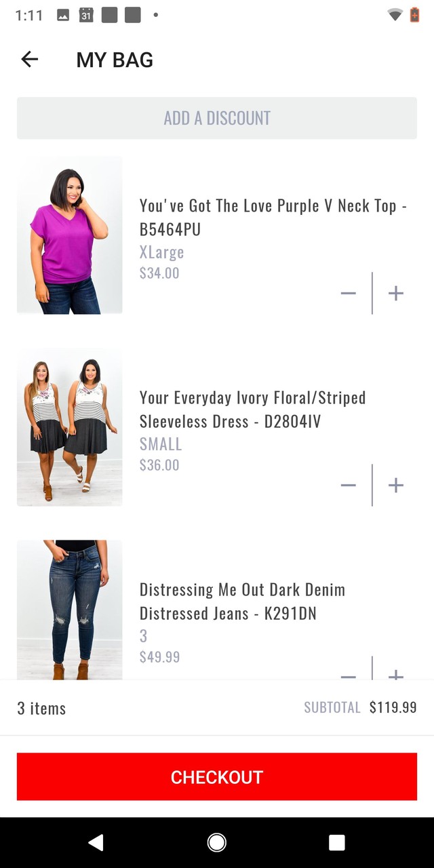
Task: Add one more Ivory Floral/Striped Sleeveless Dress
Action: (396, 485)
